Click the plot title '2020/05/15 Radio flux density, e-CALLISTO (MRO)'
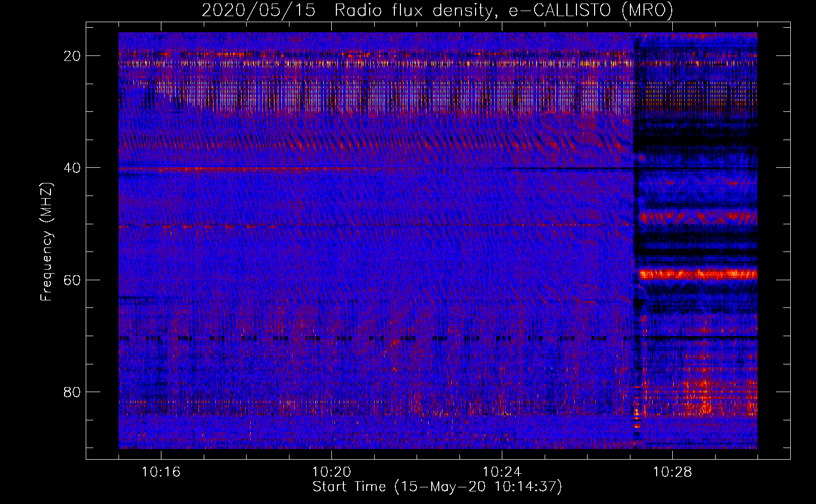 [x=437, y=10]
